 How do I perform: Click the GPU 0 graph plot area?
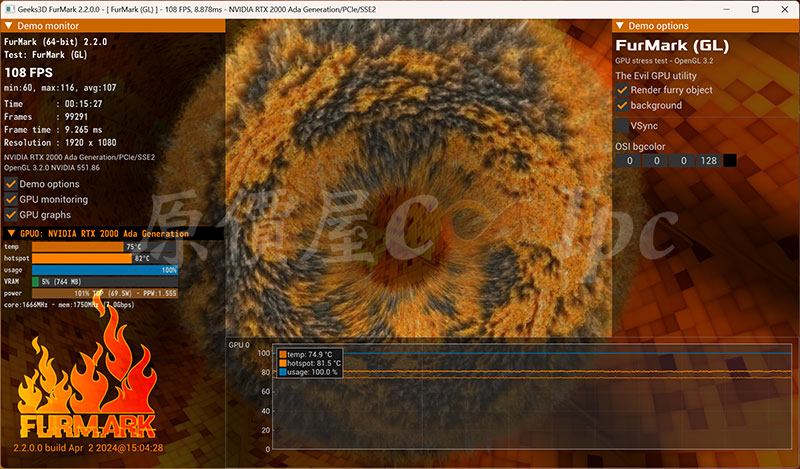(x=532, y=397)
